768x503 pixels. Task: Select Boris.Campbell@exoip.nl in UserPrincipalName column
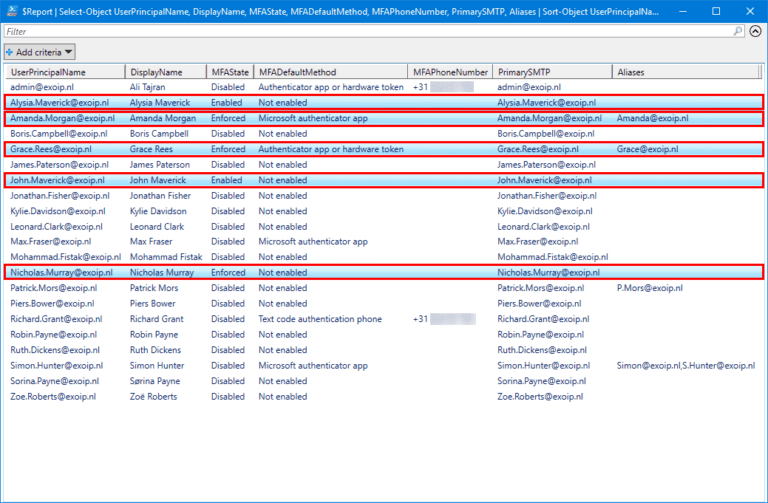pyautogui.click(x=59, y=134)
